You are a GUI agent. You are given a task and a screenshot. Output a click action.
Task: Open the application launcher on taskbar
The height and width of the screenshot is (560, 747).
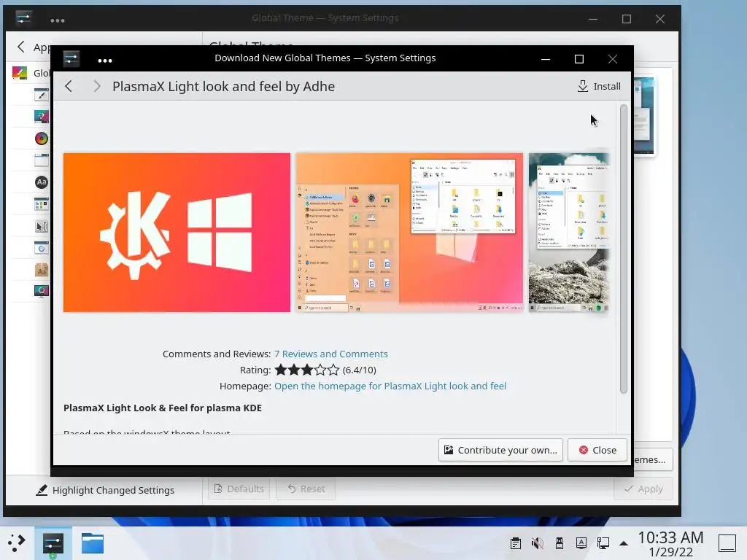click(x=16, y=542)
